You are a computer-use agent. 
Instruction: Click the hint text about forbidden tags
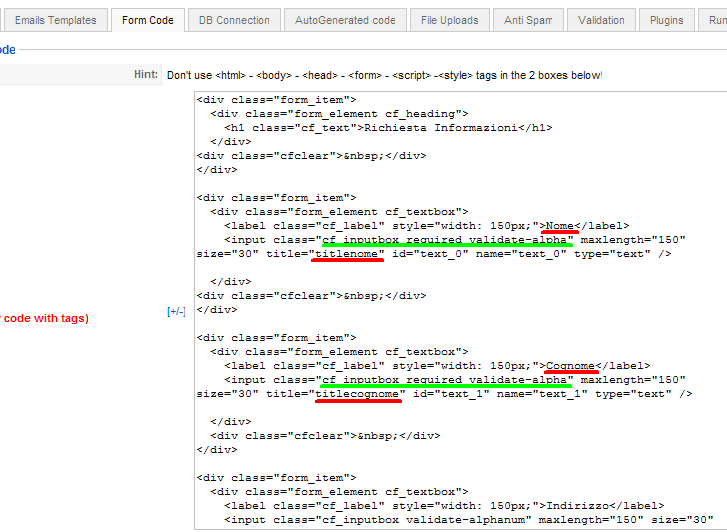384,75
